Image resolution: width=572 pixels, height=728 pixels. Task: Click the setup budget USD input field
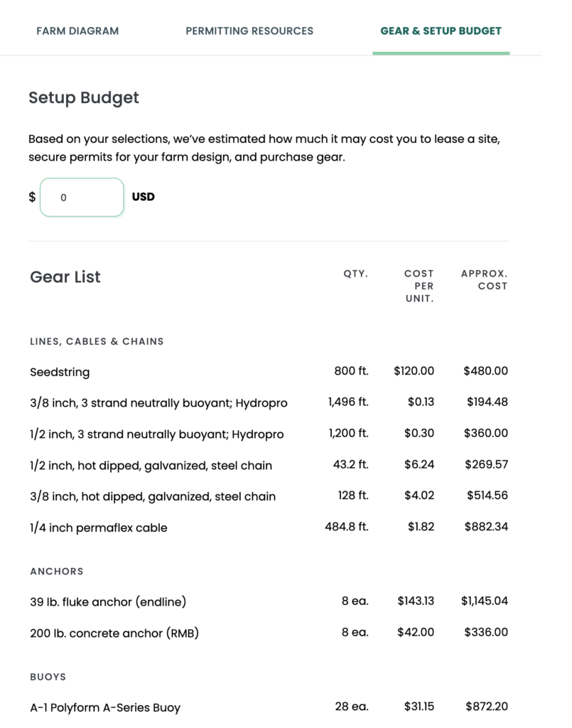[82, 197]
